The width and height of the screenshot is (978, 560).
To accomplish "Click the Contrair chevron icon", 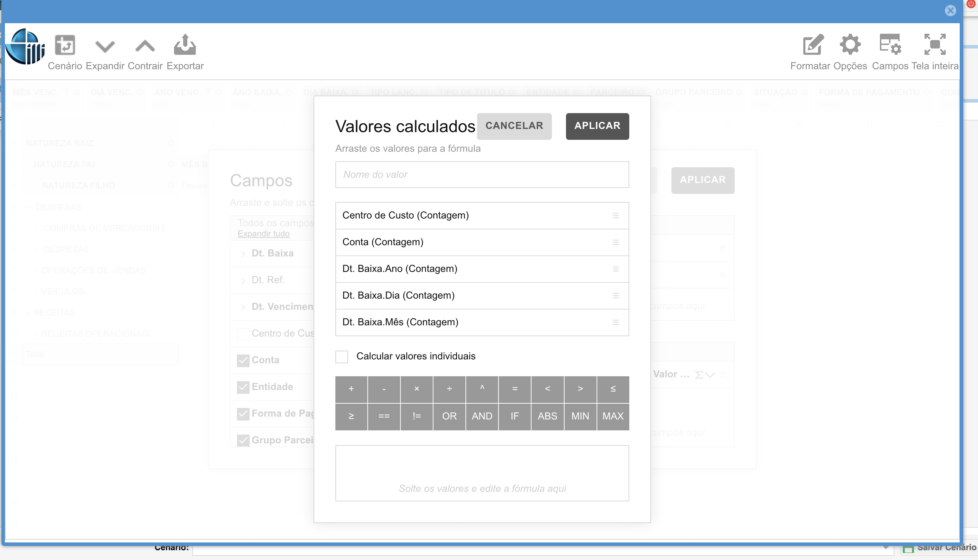I will 145,46.
